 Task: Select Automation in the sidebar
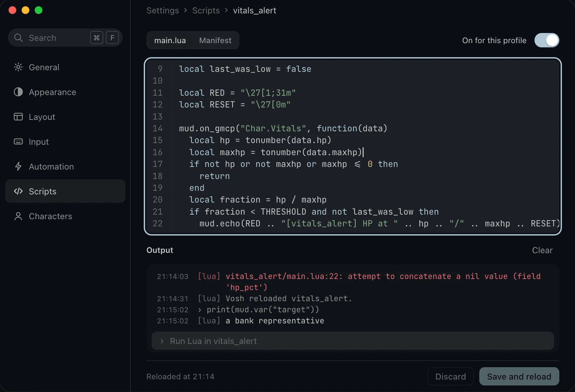click(65, 167)
